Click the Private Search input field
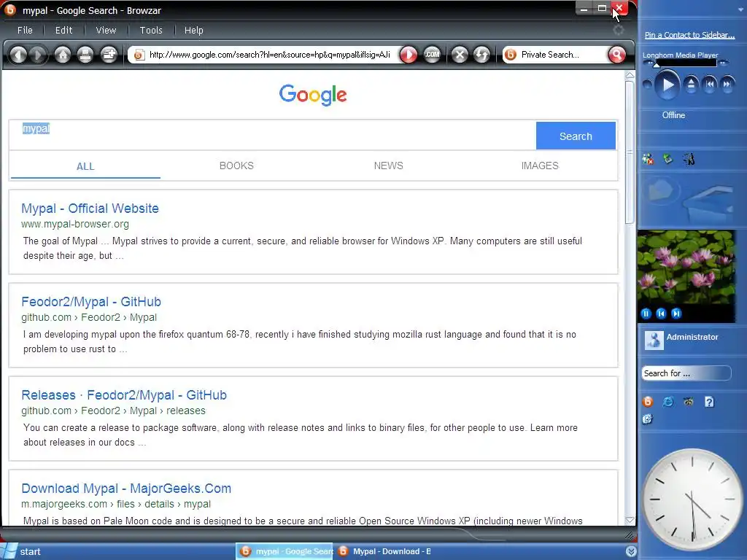Screen dimensions: 747x560 (562, 55)
